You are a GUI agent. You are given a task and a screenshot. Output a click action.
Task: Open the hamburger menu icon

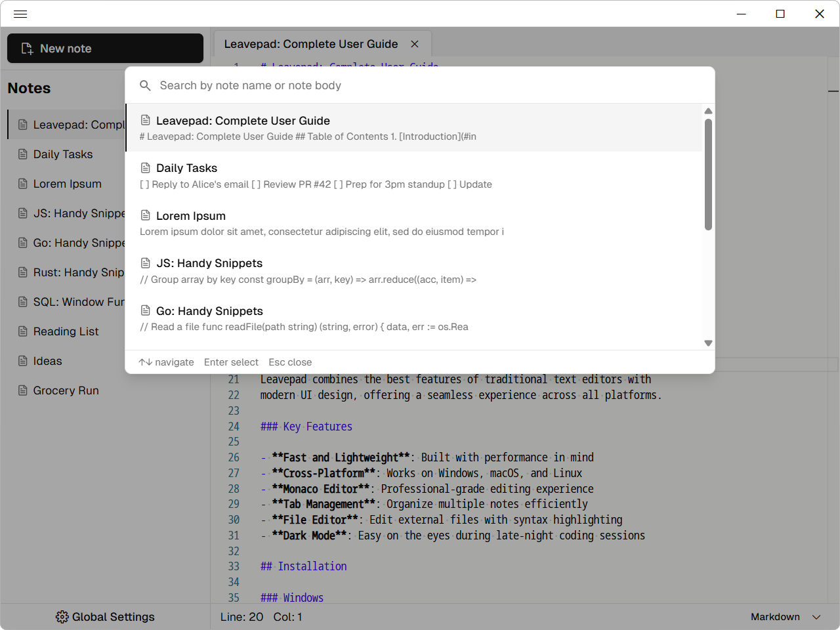point(20,14)
